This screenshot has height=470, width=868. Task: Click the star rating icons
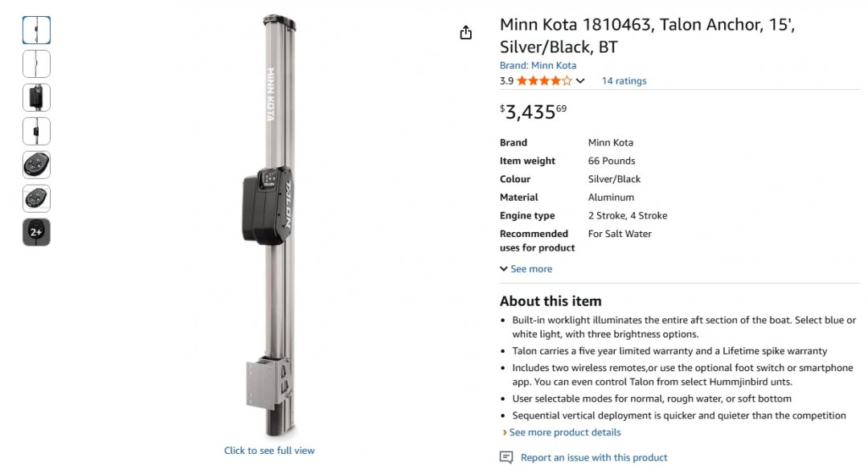pos(544,81)
